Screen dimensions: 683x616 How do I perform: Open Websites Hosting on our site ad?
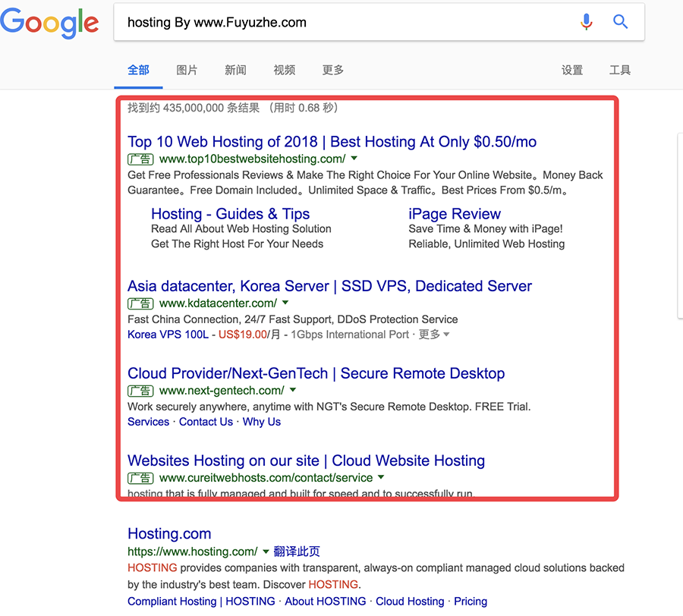point(307,460)
